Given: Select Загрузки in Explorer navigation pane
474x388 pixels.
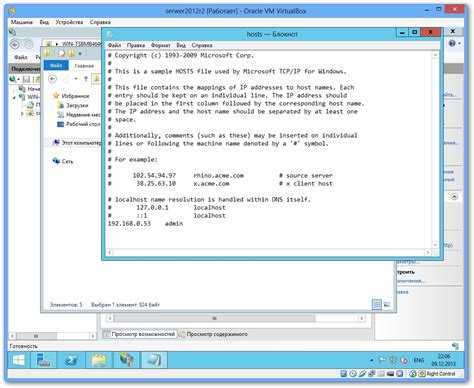Looking at the screenshot, I should [77, 105].
